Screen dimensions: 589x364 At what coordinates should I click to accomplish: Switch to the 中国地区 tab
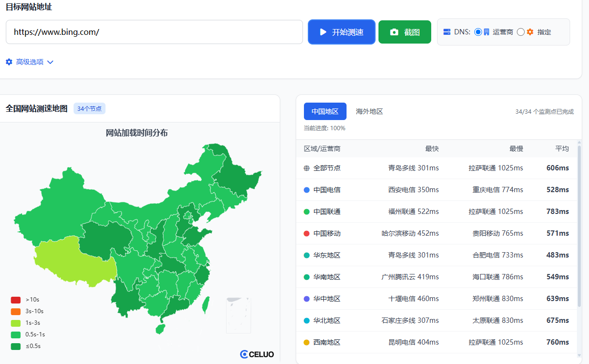pos(325,111)
